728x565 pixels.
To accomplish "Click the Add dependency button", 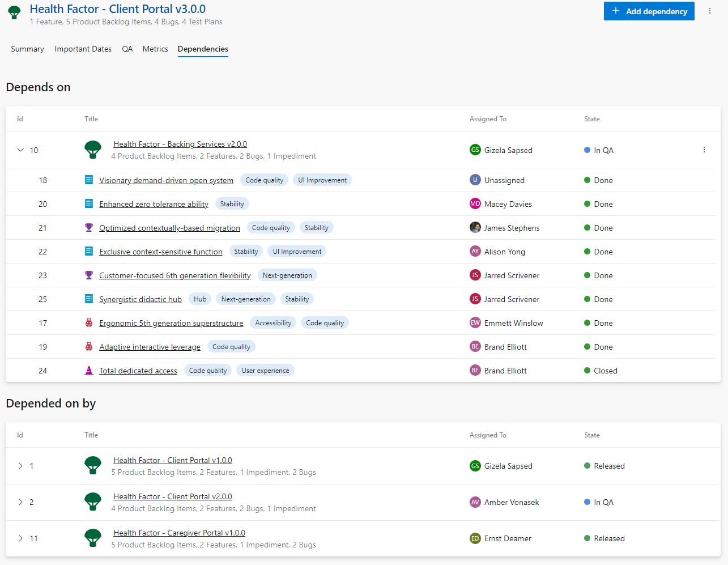I will point(649,11).
